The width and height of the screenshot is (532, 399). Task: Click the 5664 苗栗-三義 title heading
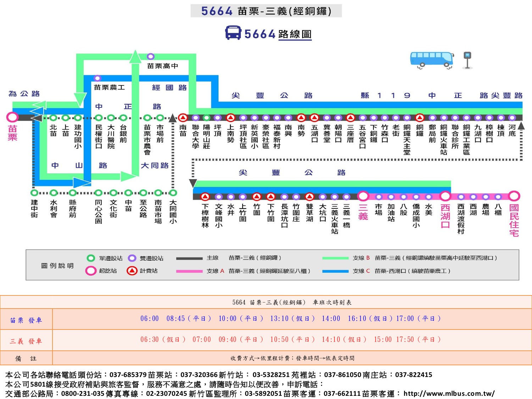[x=266, y=11]
